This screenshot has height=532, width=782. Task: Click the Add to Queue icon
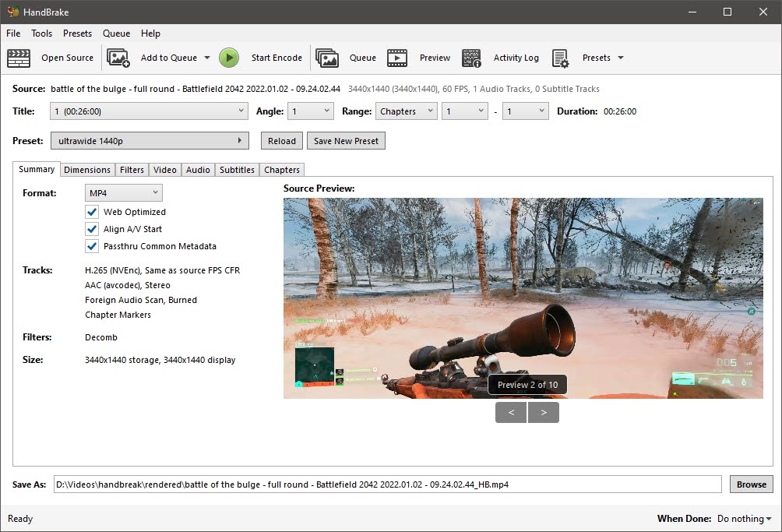[x=118, y=58]
